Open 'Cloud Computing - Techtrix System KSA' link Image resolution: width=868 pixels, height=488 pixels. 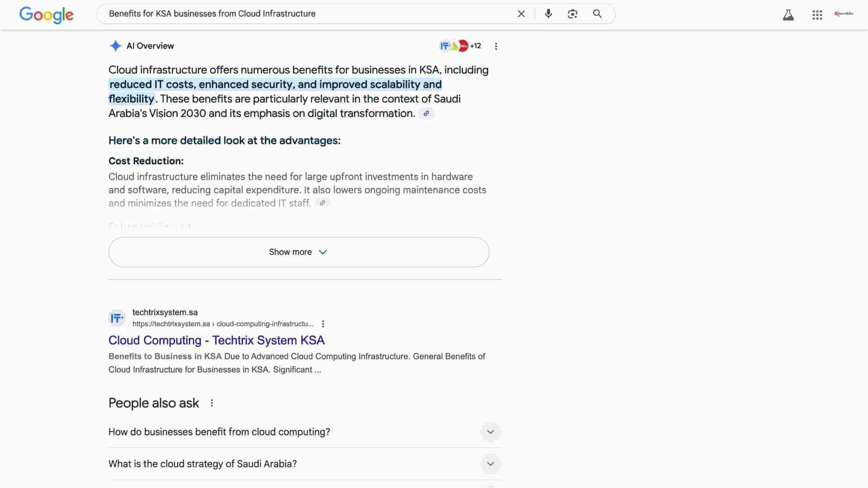(216, 340)
